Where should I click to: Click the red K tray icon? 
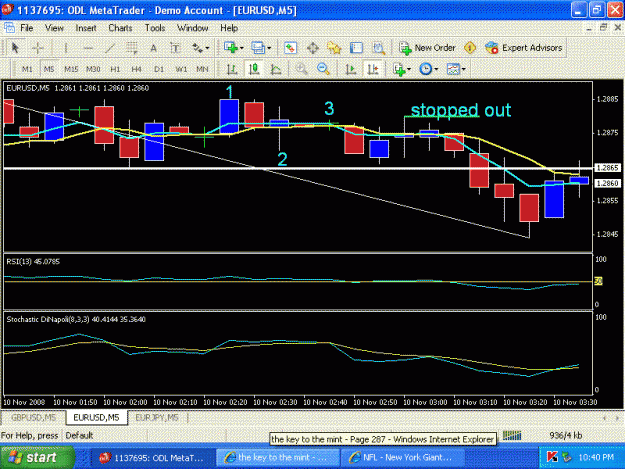pos(552,457)
